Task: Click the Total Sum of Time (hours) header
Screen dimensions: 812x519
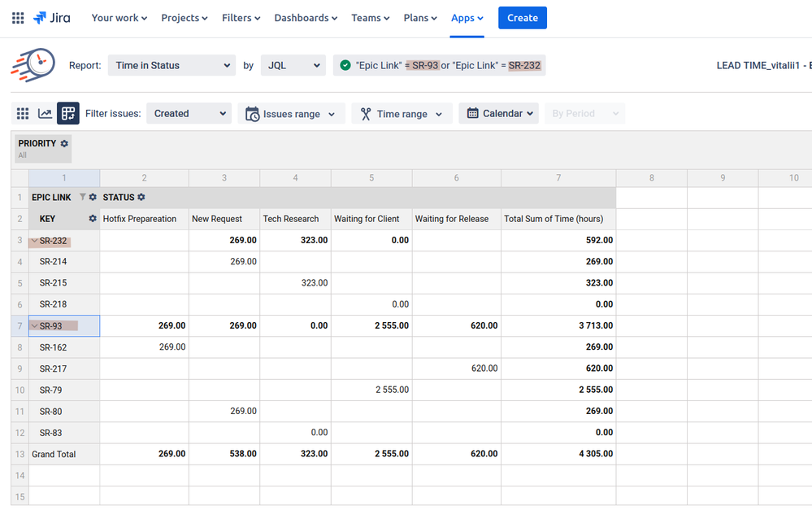Action: click(x=558, y=219)
